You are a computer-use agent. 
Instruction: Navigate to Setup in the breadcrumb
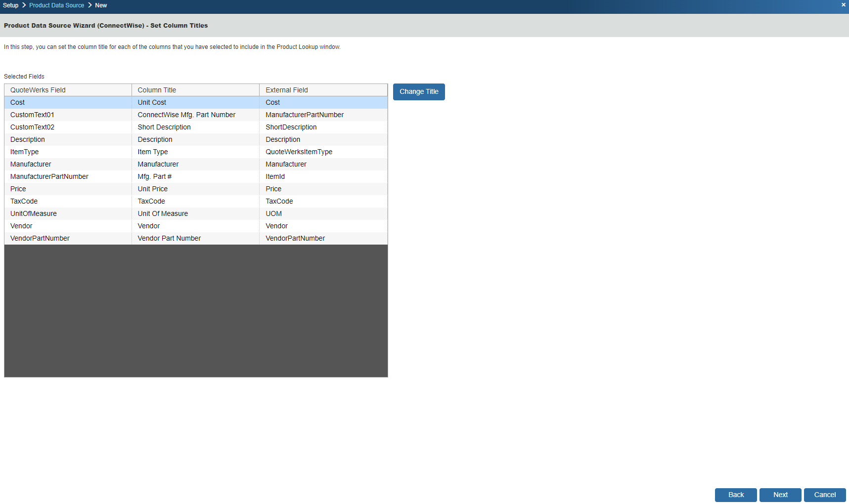click(x=10, y=5)
